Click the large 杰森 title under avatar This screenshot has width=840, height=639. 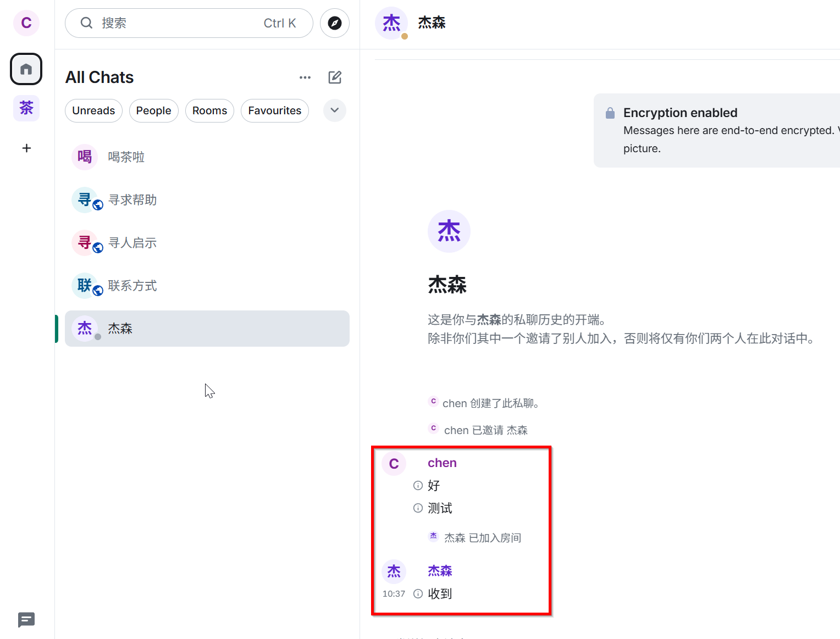(x=447, y=285)
